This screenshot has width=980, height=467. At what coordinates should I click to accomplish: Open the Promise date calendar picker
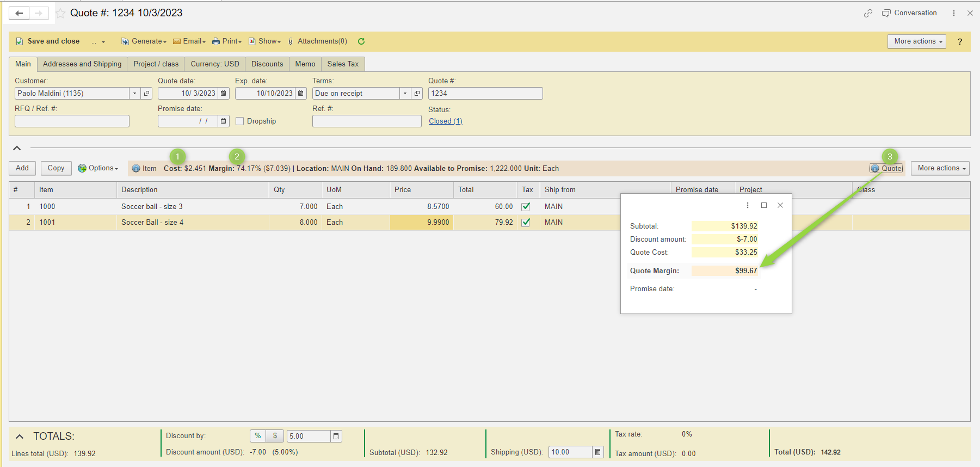pos(224,121)
